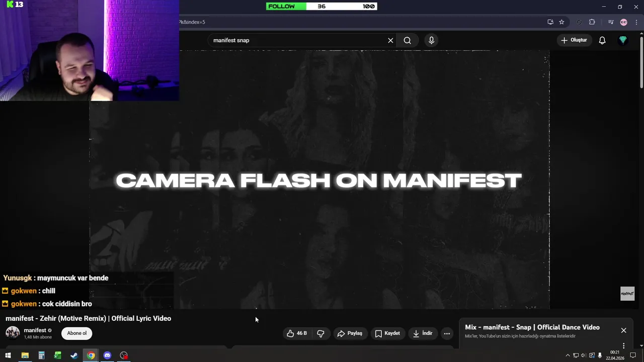Save the video with Kaydet
Screen dimensions: 644x362
[387, 333]
